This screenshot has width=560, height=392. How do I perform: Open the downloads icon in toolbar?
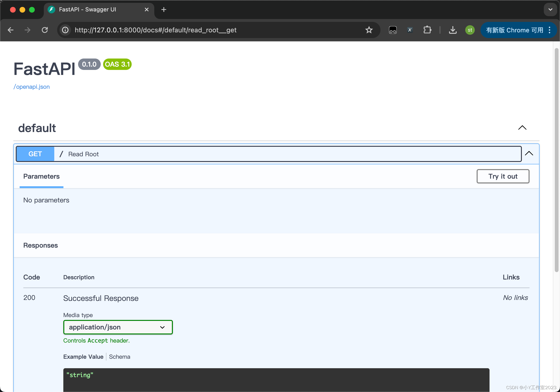453,30
